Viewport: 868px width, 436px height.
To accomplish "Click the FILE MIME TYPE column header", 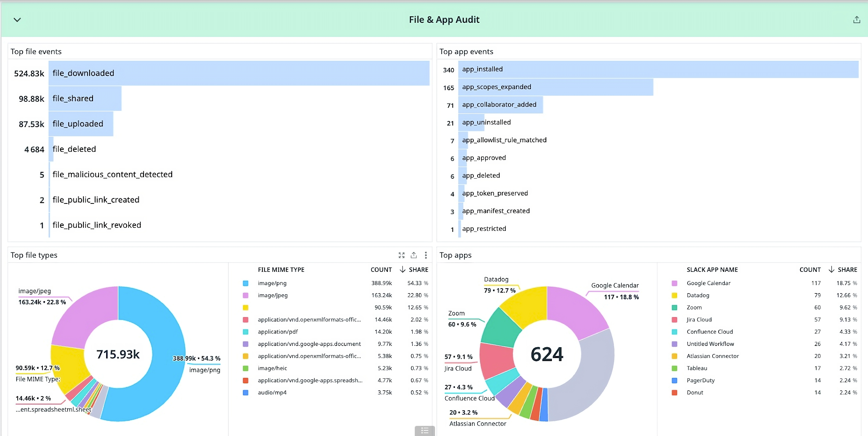I will pos(281,269).
